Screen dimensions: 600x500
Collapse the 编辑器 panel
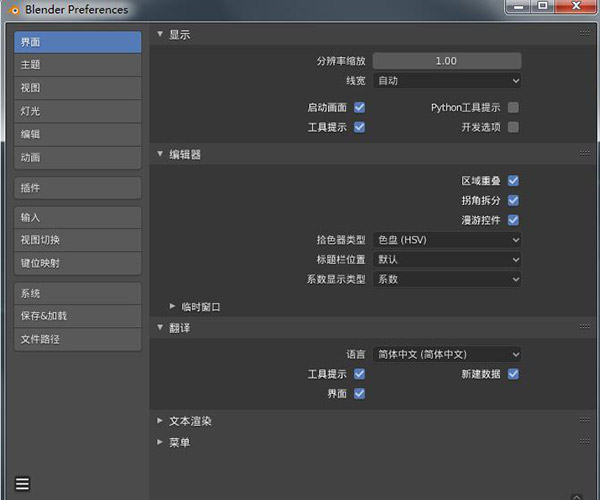point(160,154)
